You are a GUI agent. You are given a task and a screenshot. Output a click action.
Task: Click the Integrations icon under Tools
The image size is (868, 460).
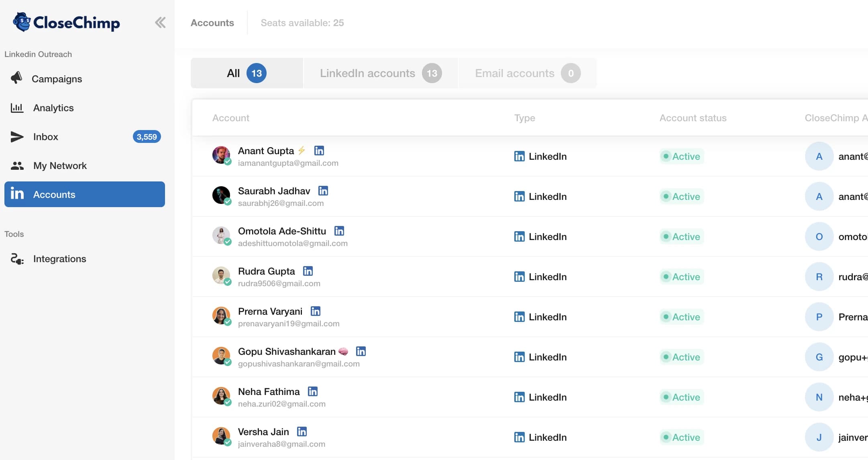pyautogui.click(x=16, y=258)
